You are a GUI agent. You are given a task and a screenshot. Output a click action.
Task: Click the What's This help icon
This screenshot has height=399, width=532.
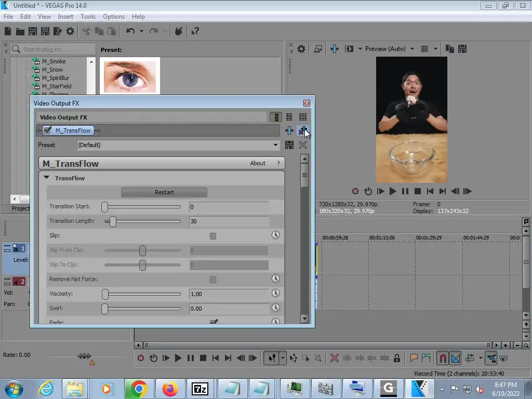[195, 32]
